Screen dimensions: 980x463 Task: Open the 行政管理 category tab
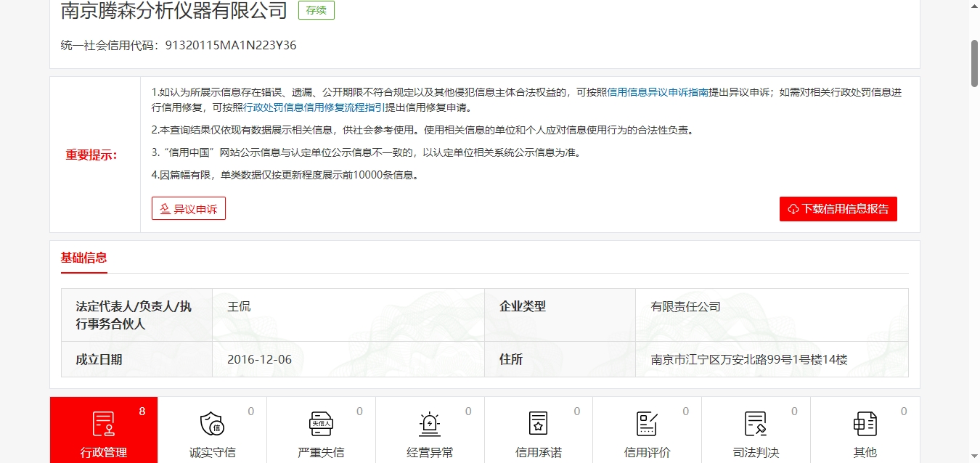click(x=104, y=430)
